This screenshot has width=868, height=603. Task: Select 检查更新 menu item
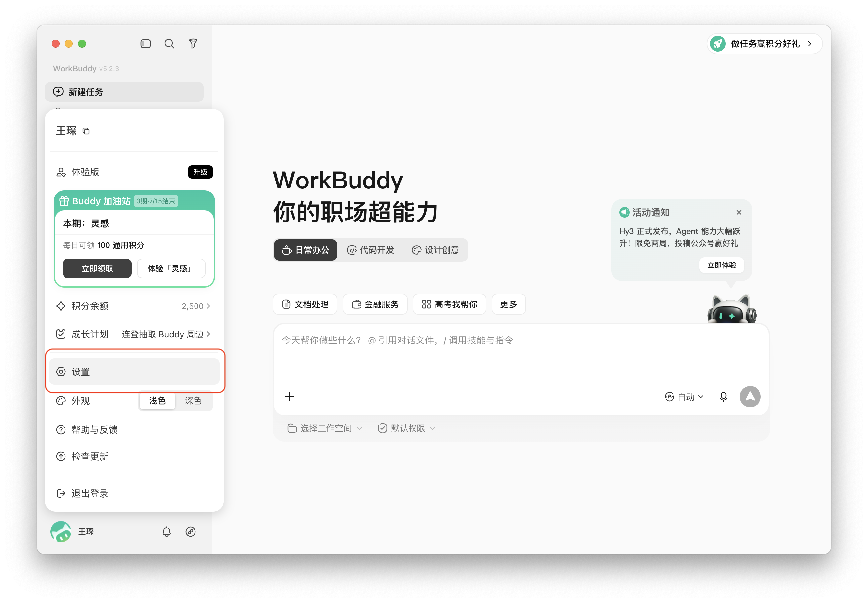(134, 456)
